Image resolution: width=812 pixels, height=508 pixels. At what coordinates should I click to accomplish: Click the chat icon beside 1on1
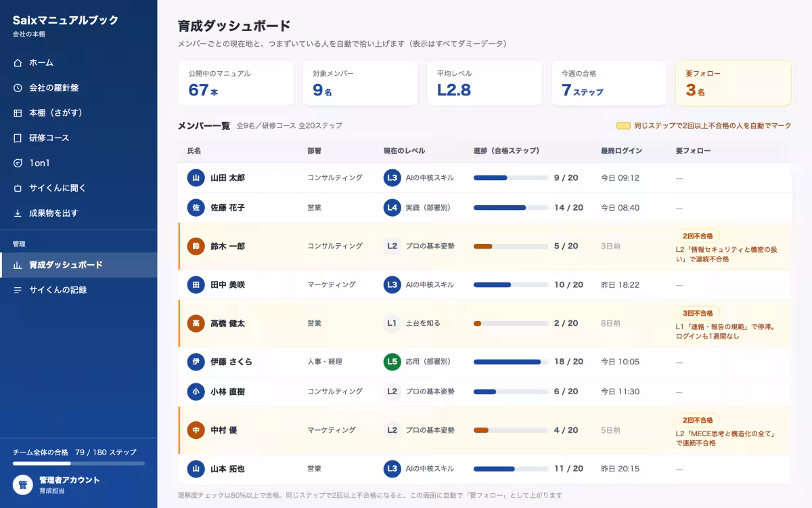point(18,163)
